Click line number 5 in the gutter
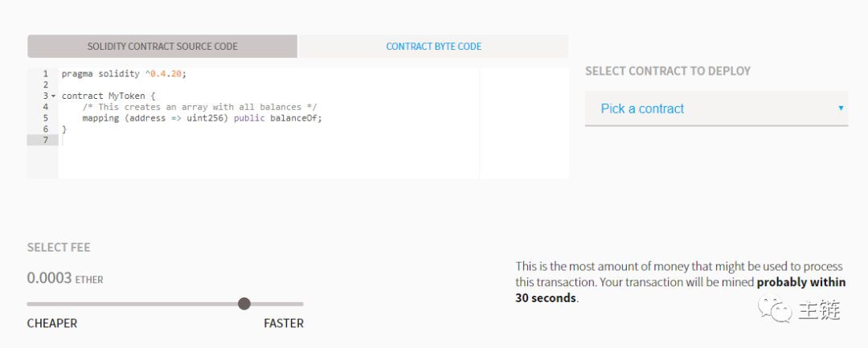The image size is (868, 348). (45, 118)
